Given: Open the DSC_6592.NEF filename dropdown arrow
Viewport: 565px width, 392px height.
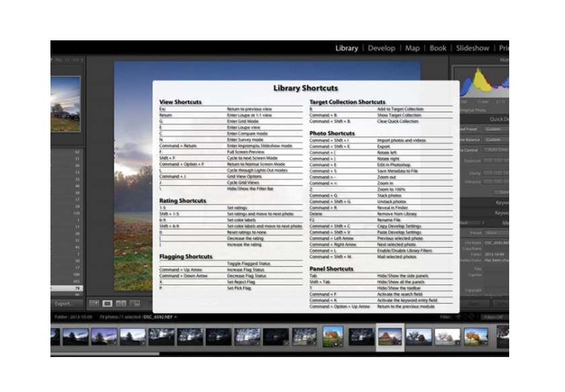Looking at the screenshot, I should (x=176, y=317).
